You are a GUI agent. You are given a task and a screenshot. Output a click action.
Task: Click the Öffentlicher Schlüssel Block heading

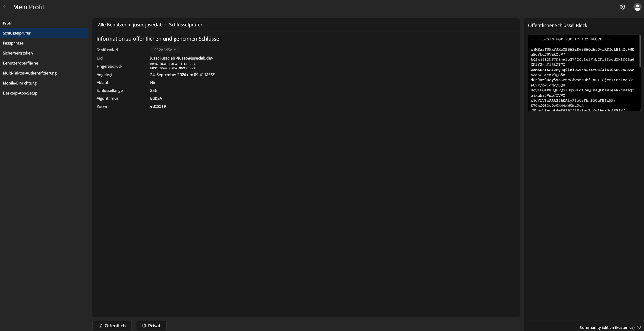click(x=557, y=25)
